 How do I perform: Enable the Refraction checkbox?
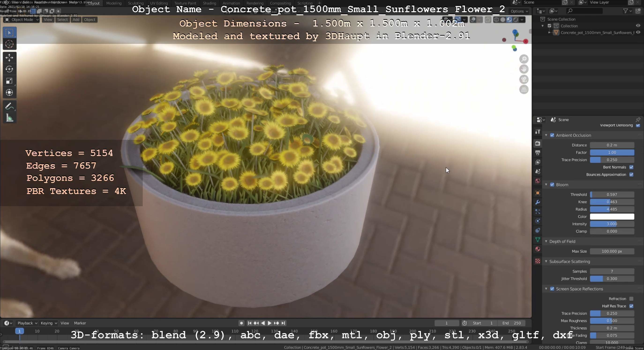(x=631, y=299)
